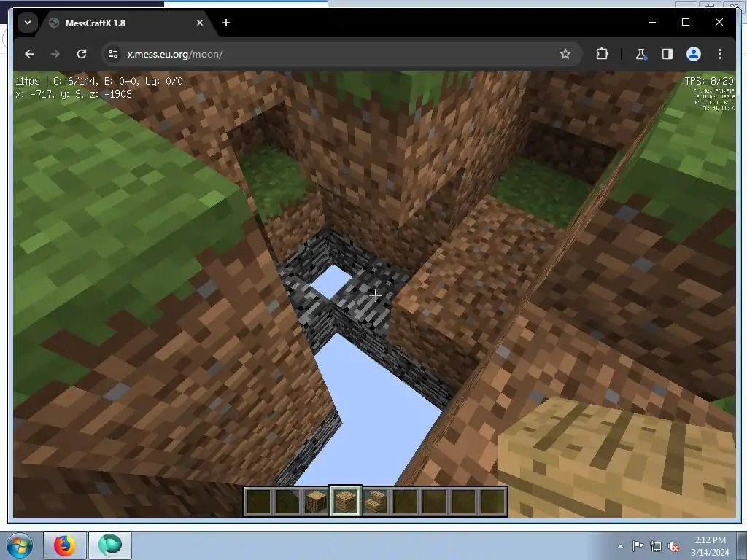Click the TPS: 8/20 readout
Image resolution: width=747 pixels, height=560 pixels.
[x=709, y=81]
